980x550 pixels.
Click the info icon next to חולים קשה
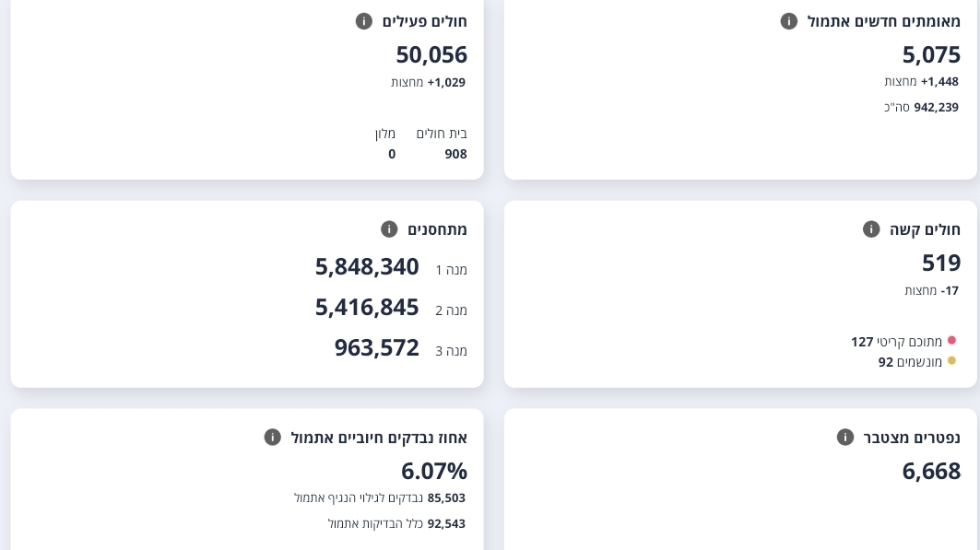(x=871, y=229)
